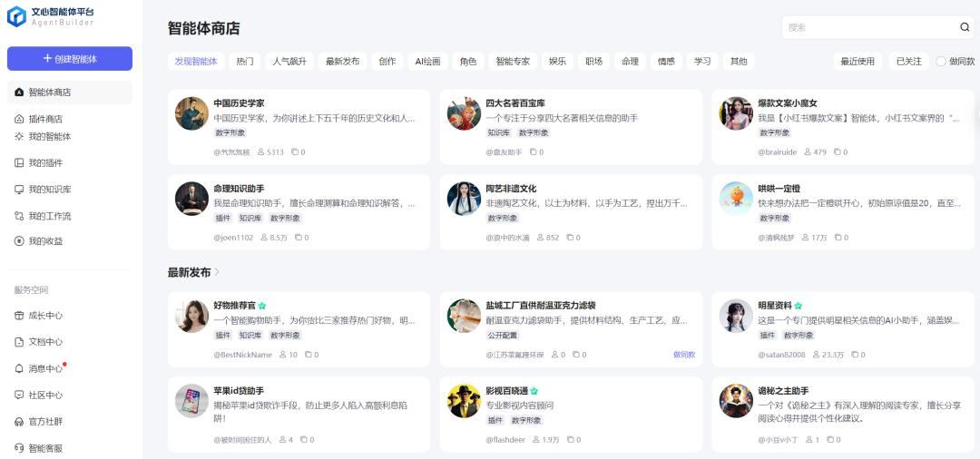Select the 最新发布 category tab
Viewport: 980px width, 459px height.
342,61
